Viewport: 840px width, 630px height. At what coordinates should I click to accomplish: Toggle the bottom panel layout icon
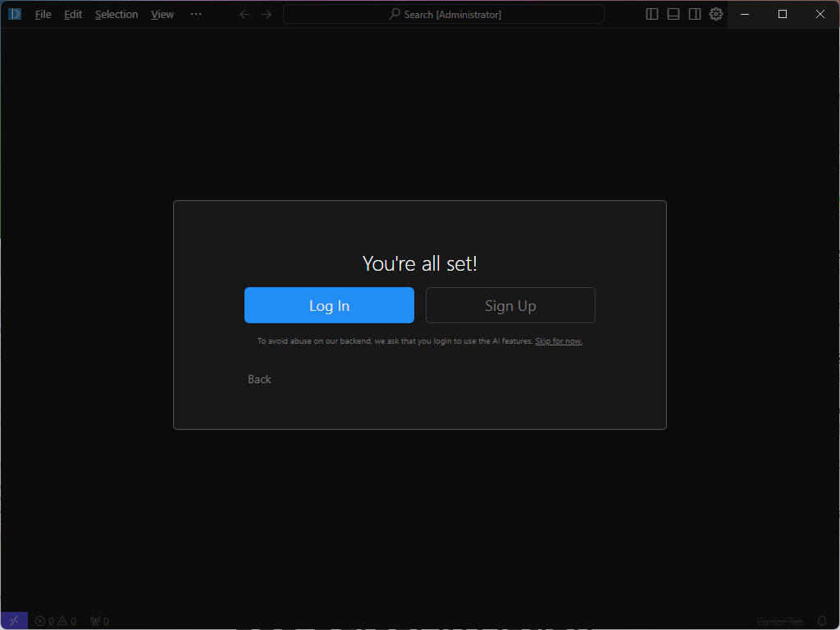click(673, 15)
